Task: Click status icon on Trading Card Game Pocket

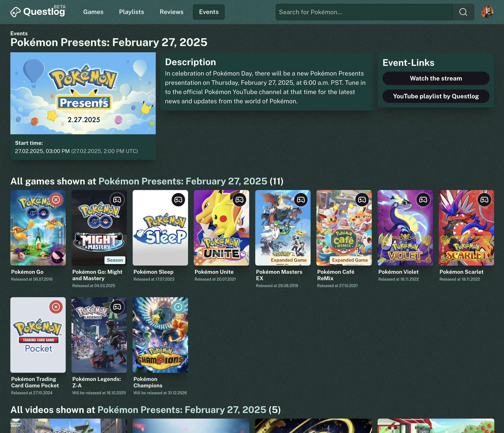Action: pos(56,307)
